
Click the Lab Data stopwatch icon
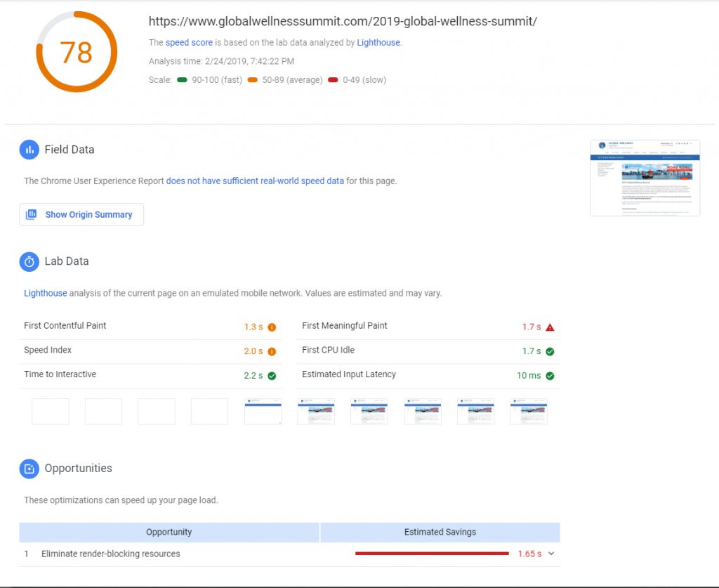[x=29, y=261]
